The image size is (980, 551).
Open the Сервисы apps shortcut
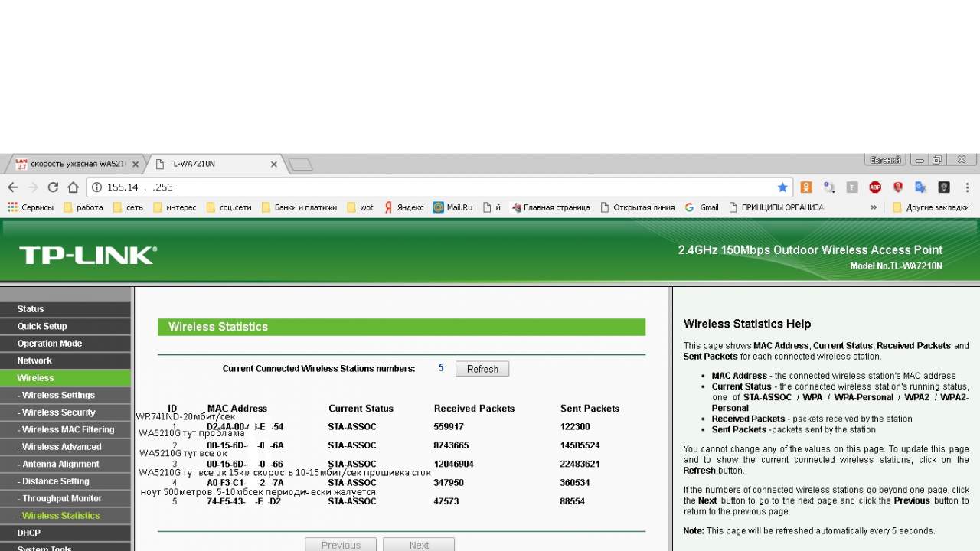click(31, 207)
